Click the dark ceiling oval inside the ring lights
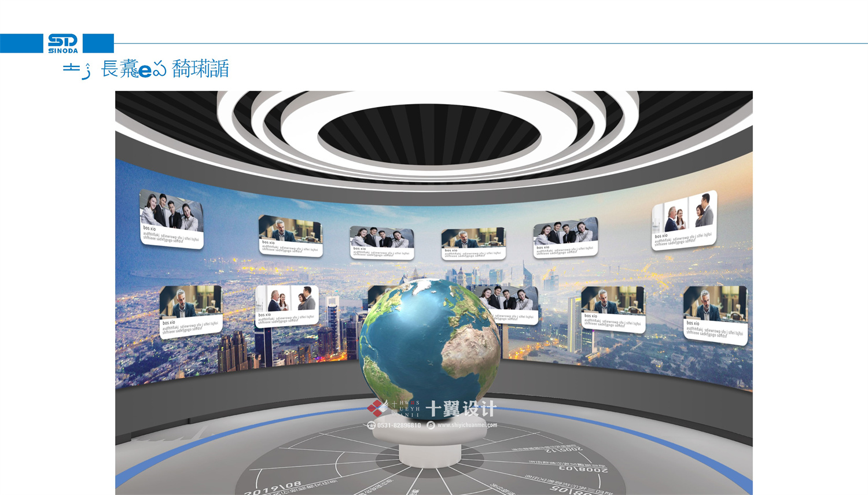The height and width of the screenshot is (495, 868). coord(429,135)
